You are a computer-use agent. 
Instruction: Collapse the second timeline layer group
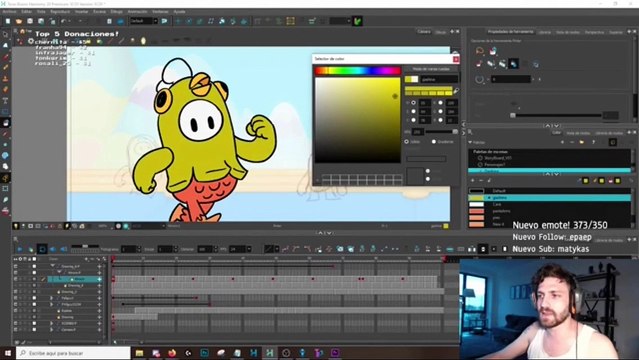[59, 272]
